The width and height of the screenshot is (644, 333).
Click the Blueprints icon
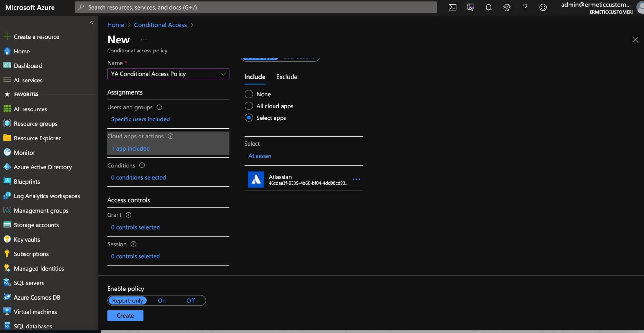click(7, 181)
